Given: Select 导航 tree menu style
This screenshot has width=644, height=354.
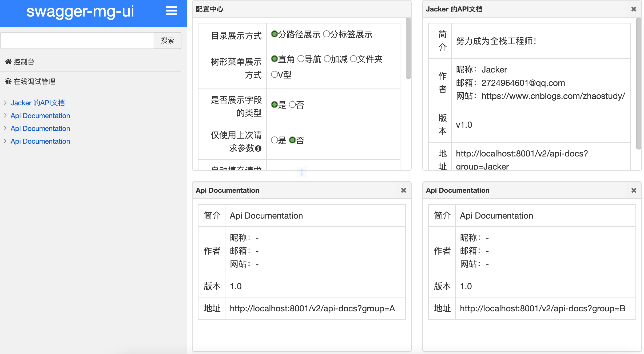Looking at the screenshot, I should coord(301,59).
